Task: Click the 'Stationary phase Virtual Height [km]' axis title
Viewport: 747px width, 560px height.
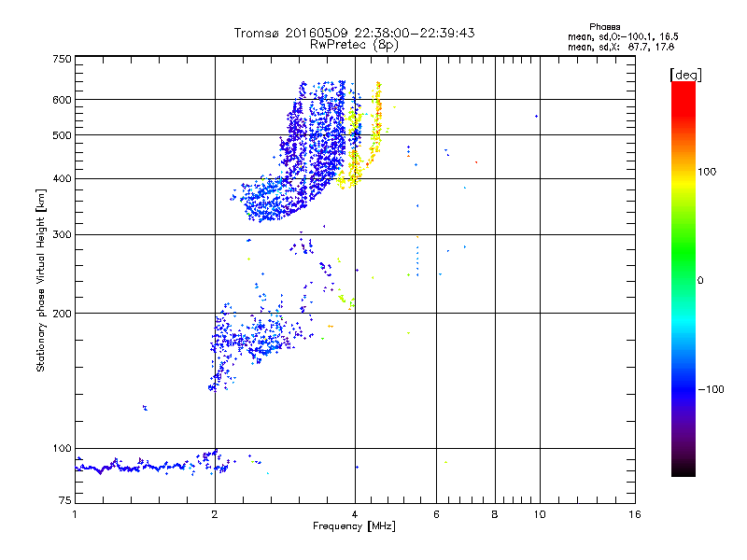Action: point(40,280)
